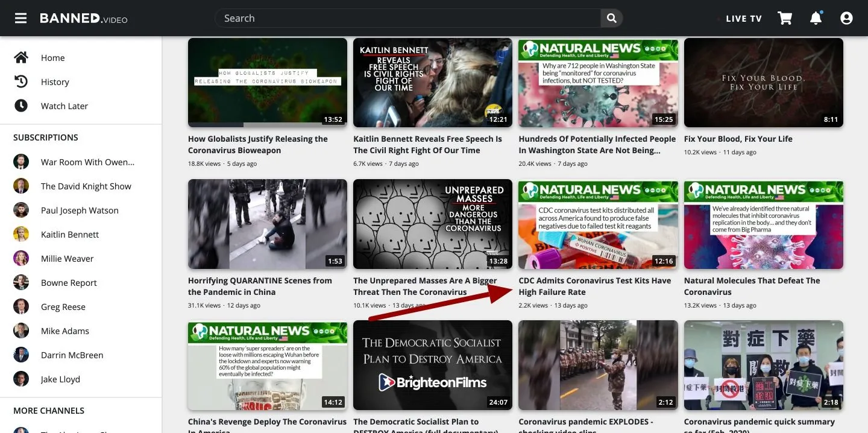The image size is (868, 433).
Task: Open the hamburger navigation menu
Action: click(21, 18)
